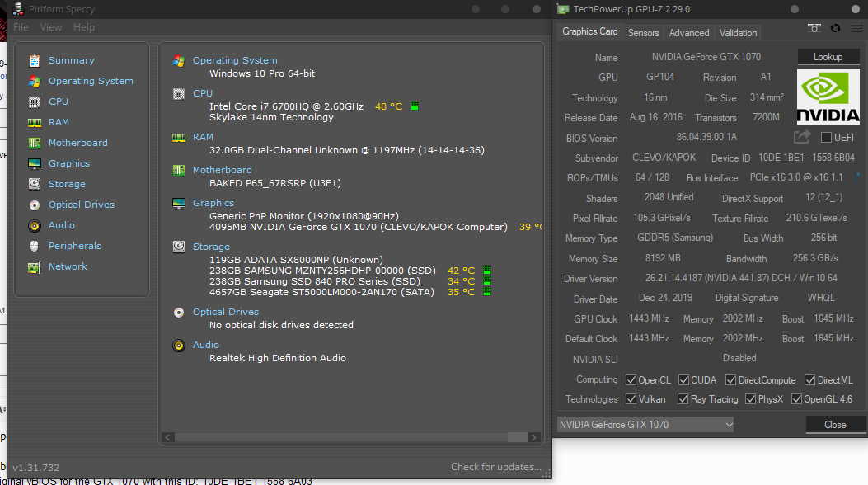Image resolution: width=868 pixels, height=485 pixels.
Task: Open Operating System heading link in summary
Action: (x=235, y=60)
